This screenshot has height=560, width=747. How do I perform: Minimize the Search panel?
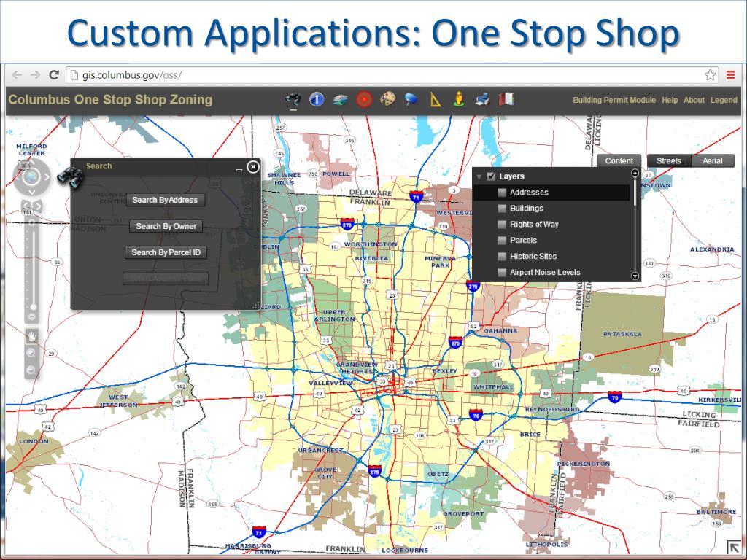tap(239, 169)
